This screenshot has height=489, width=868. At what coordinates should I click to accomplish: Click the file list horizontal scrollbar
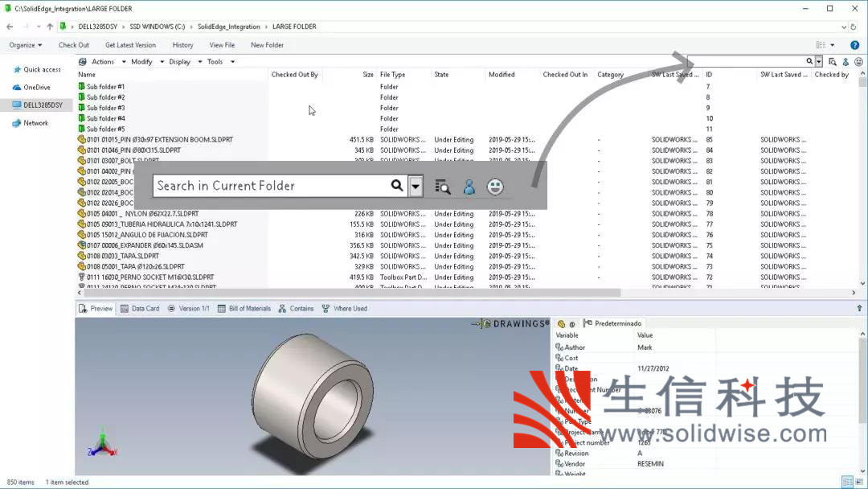point(352,293)
